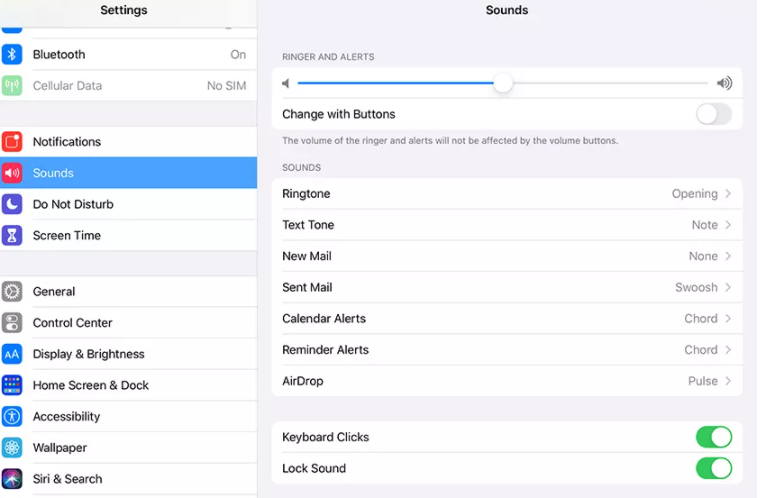
Task: Click 'Chord' next to Calendar Alerts
Action: [x=701, y=319]
